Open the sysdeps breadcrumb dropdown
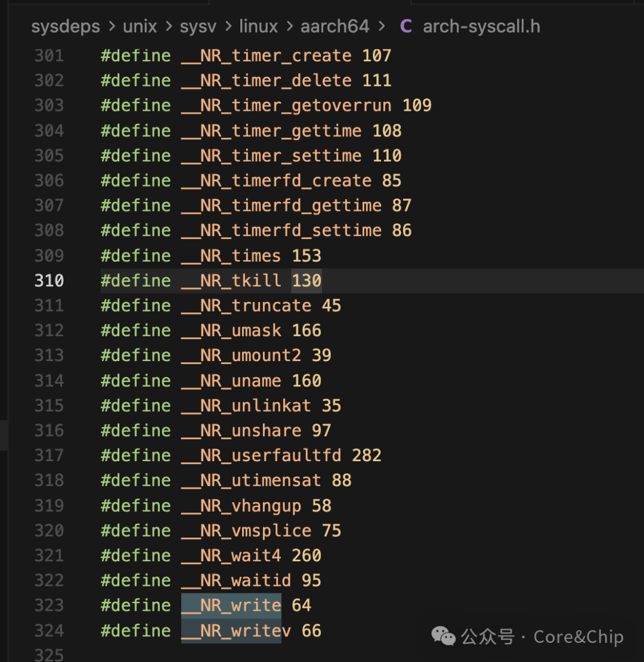This screenshot has width=644, height=662. 65,26
